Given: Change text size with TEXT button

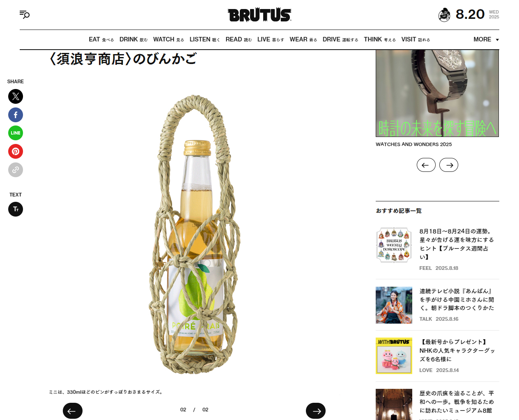Looking at the screenshot, I should [16, 209].
